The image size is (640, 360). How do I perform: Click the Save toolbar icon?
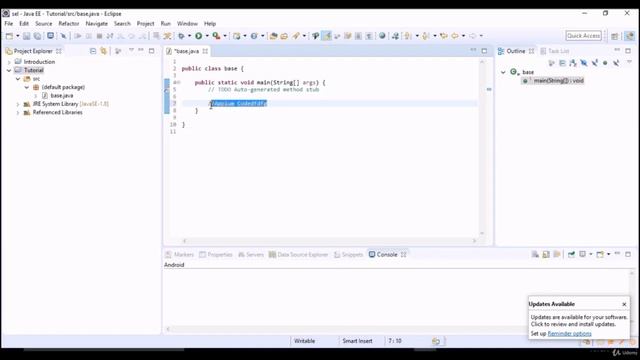click(x=27, y=36)
